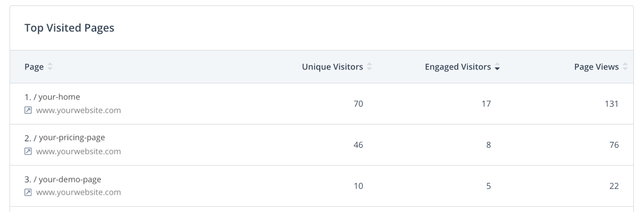The height and width of the screenshot is (212, 644).
Task: Sort by Page Views arrows icon
Action: tap(625, 67)
